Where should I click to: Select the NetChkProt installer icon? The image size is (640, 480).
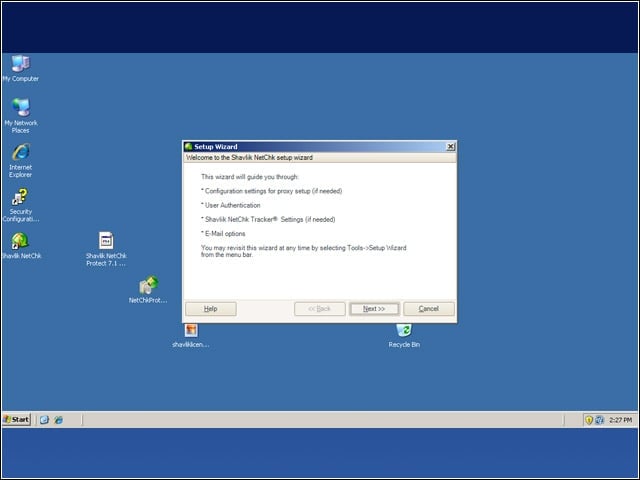[148, 289]
